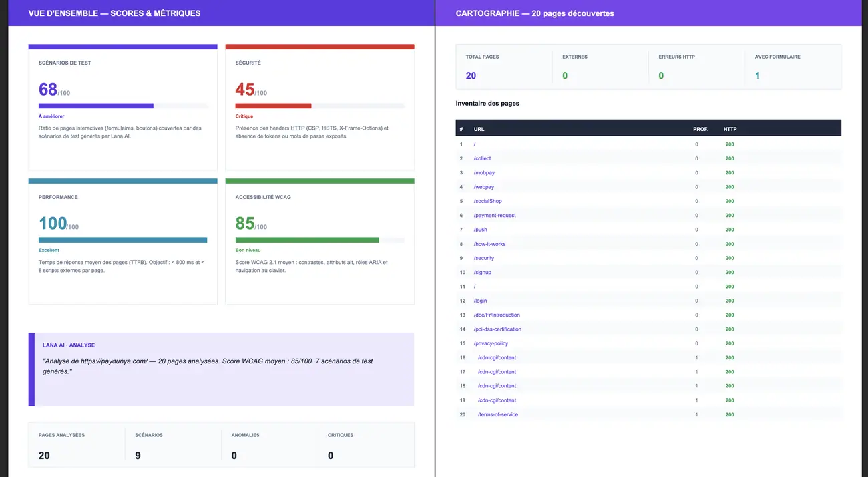Open the /collect URL link
This screenshot has height=477, width=868.
click(x=482, y=158)
